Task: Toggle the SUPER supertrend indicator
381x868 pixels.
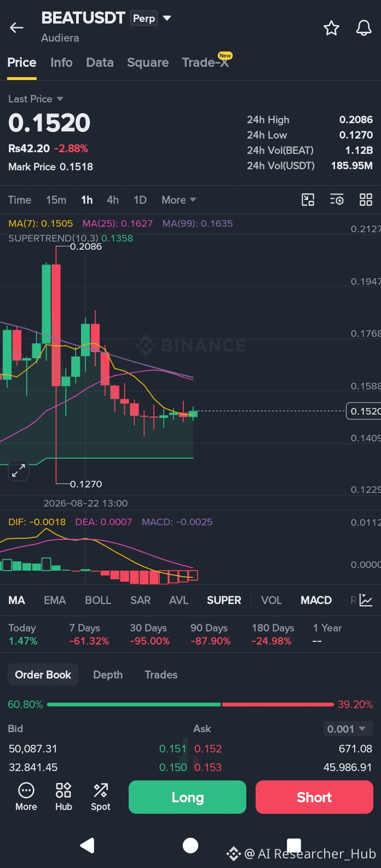Action: pyautogui.click(x=224, y=600)
